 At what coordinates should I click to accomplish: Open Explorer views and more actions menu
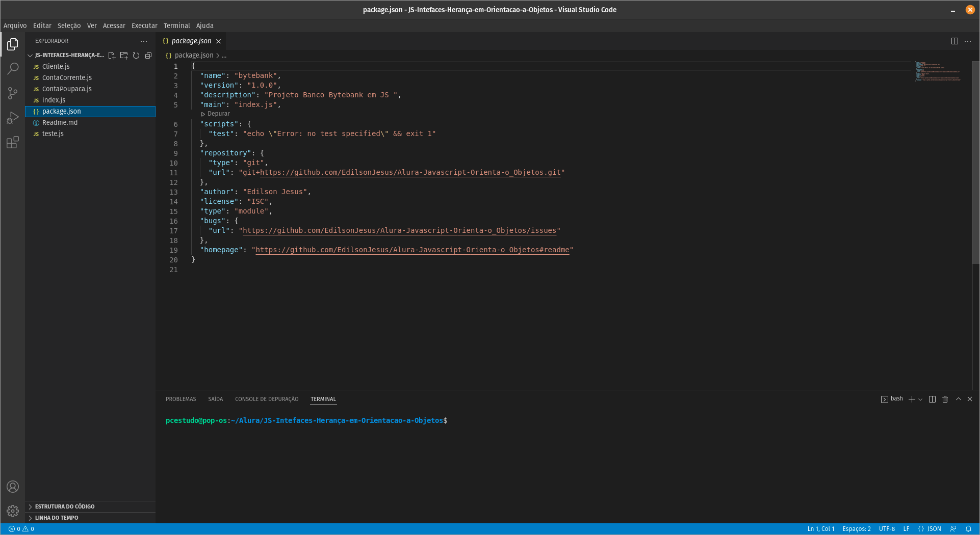tap(144, 41)
